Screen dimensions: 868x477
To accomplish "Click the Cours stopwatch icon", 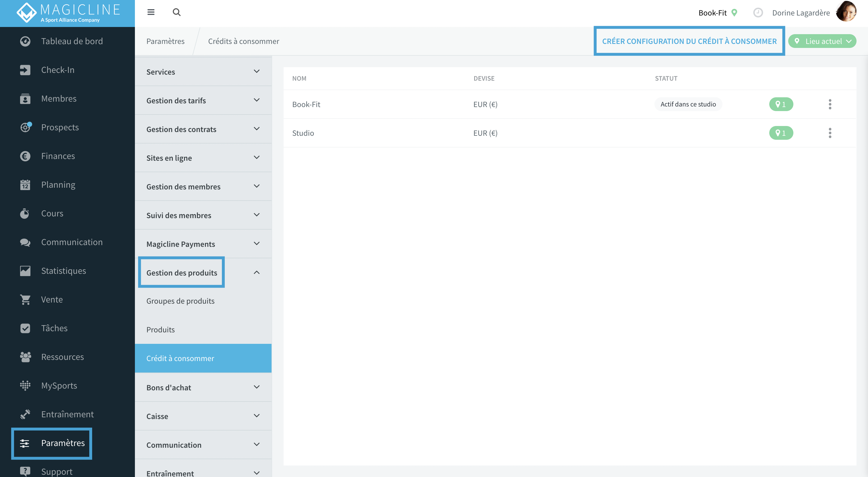I will click(25, 213).
